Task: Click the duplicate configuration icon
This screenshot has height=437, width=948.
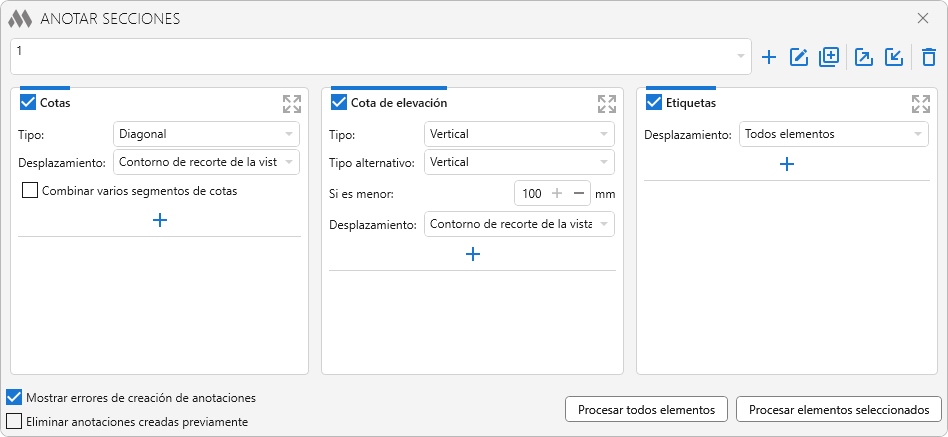Action: click(x=828, y=57)
